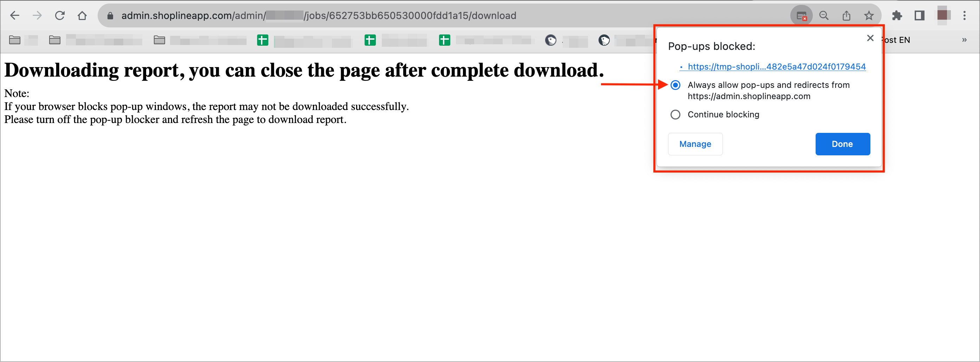Click the browser forward arrow
This screenshot has width=980, height=362.
[37, 15]
